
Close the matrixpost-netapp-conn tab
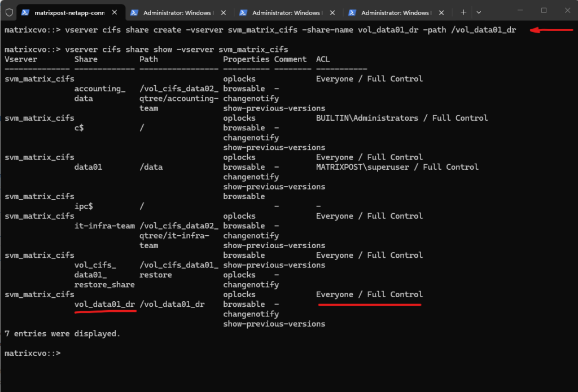point(114,12)
